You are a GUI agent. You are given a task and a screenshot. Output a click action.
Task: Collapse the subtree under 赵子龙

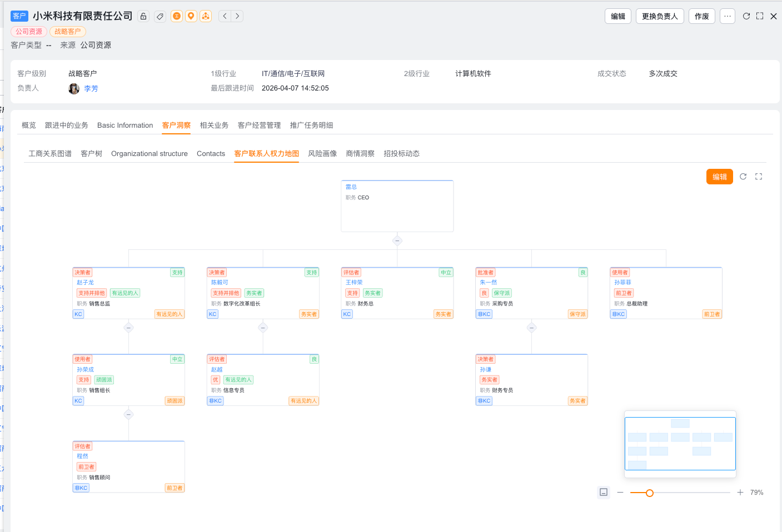(129, 328)
